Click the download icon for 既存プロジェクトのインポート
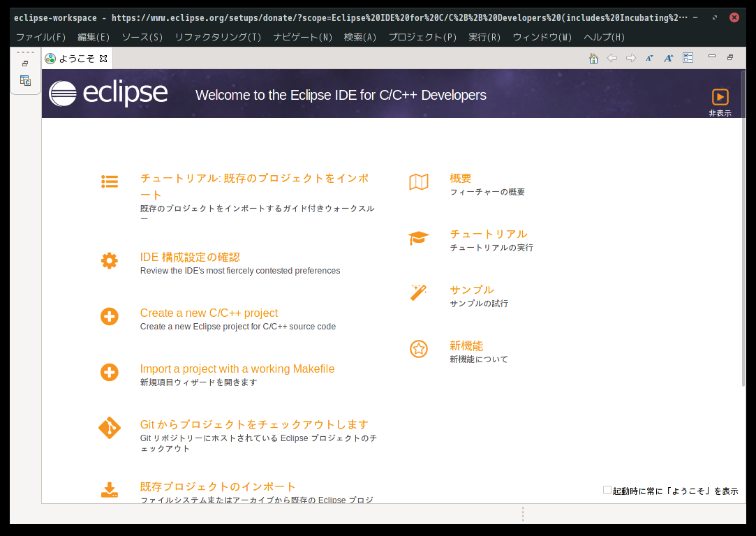 tap(110, 490)
